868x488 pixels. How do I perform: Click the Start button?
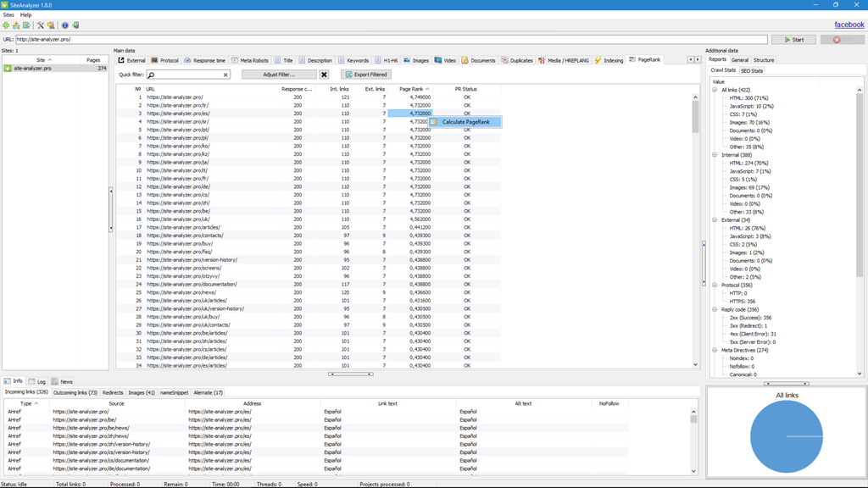pyautogui.click(x=794, y=40)
